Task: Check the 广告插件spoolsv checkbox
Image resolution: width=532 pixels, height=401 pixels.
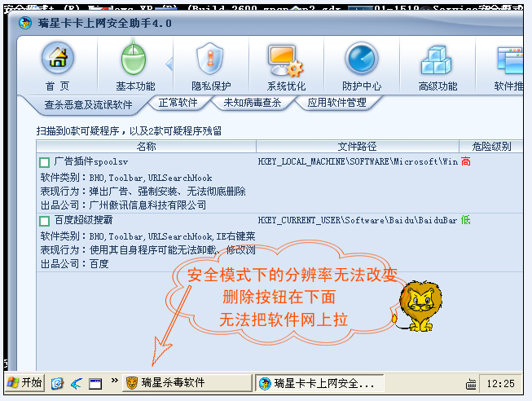Action: click(x=45, y=162)
